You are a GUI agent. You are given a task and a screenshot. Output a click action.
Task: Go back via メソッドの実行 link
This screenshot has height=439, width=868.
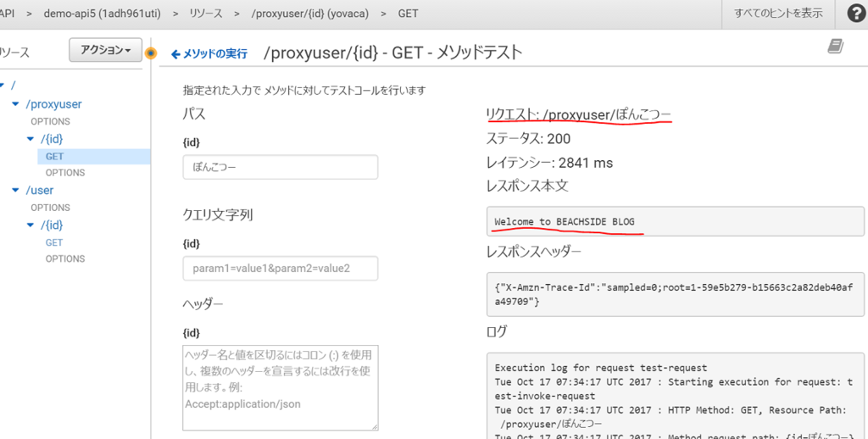209,53
